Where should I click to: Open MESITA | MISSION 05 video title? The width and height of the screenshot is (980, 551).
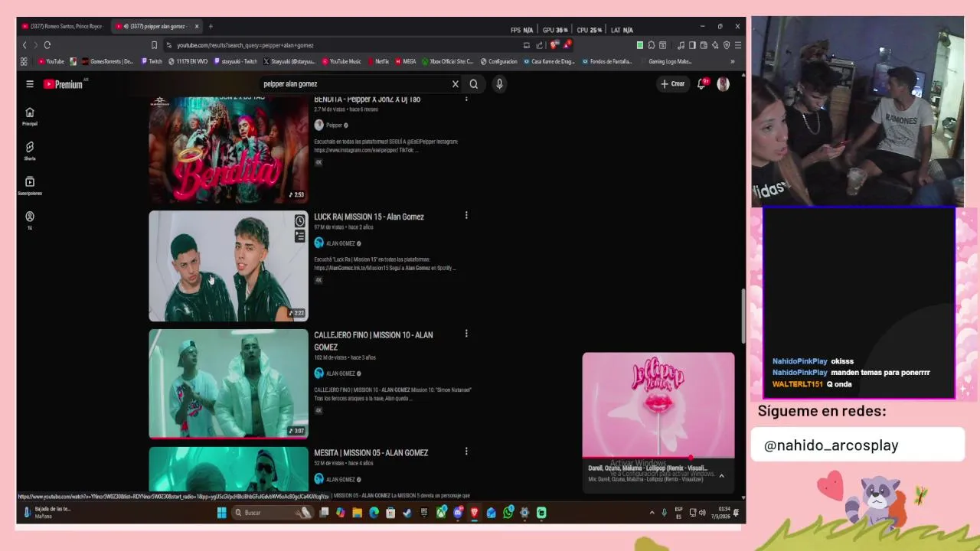pos(371,452)
